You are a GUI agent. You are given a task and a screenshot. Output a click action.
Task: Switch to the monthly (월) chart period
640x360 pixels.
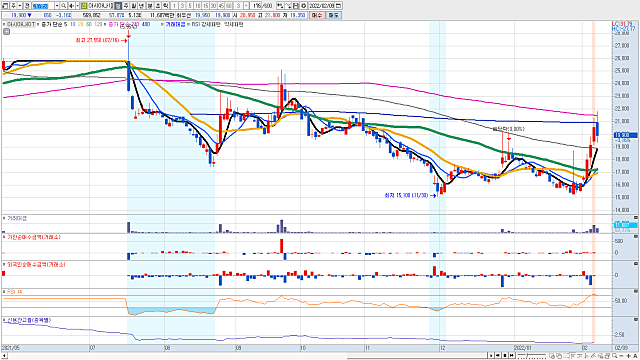133,6
